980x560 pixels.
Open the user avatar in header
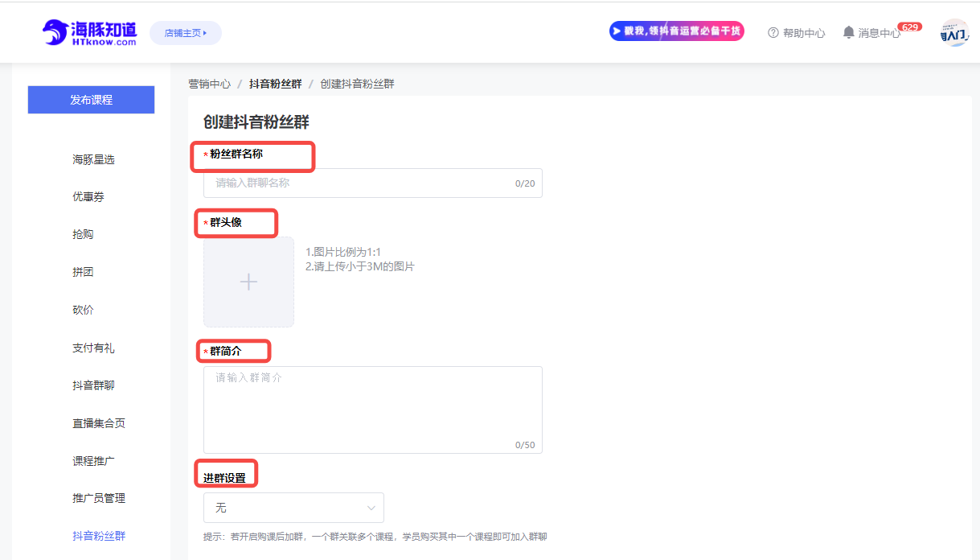pos(954,33)
